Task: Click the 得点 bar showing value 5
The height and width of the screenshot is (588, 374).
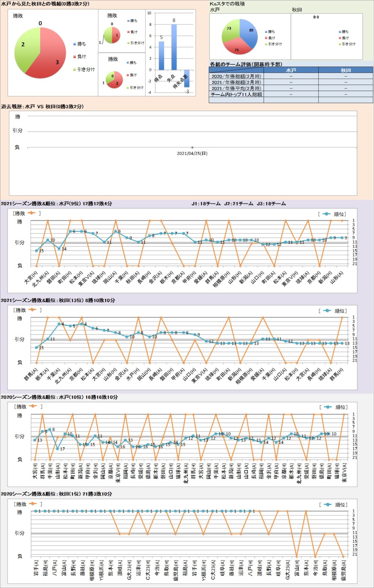Action: tap(161, 55)
